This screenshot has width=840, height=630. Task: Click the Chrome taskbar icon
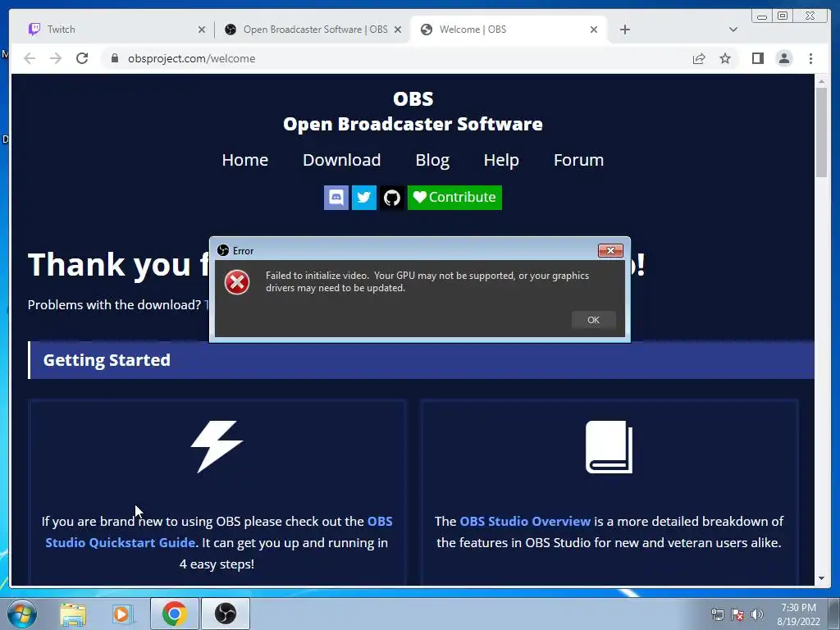point(174,614)
